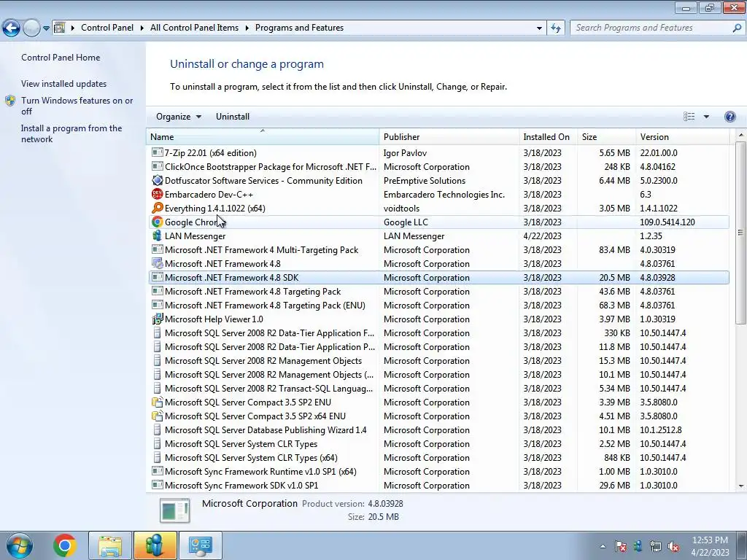Viewport: 747px width, 560px height.
Task: Click the refresh button beside address bar
Action: tap(555, 28)
